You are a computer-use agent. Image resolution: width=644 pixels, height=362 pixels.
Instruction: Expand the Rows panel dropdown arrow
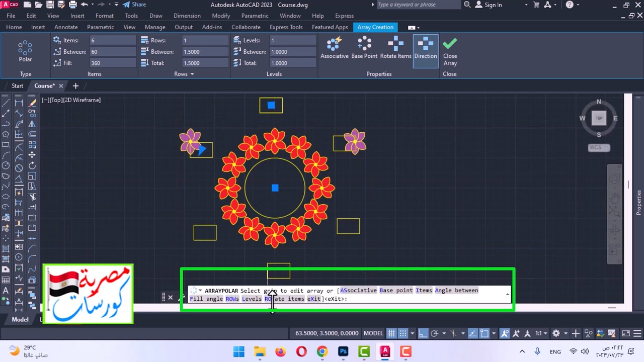tap(192, 74)
